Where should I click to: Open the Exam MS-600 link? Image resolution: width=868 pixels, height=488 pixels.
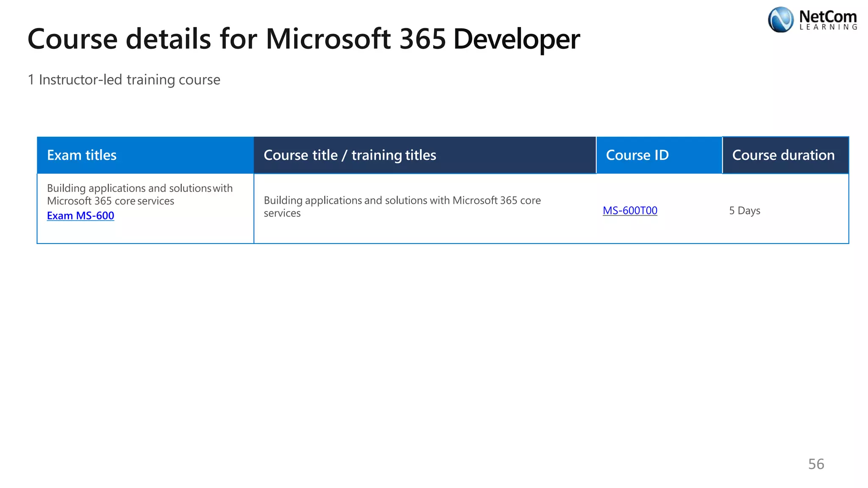click(81, 216)
